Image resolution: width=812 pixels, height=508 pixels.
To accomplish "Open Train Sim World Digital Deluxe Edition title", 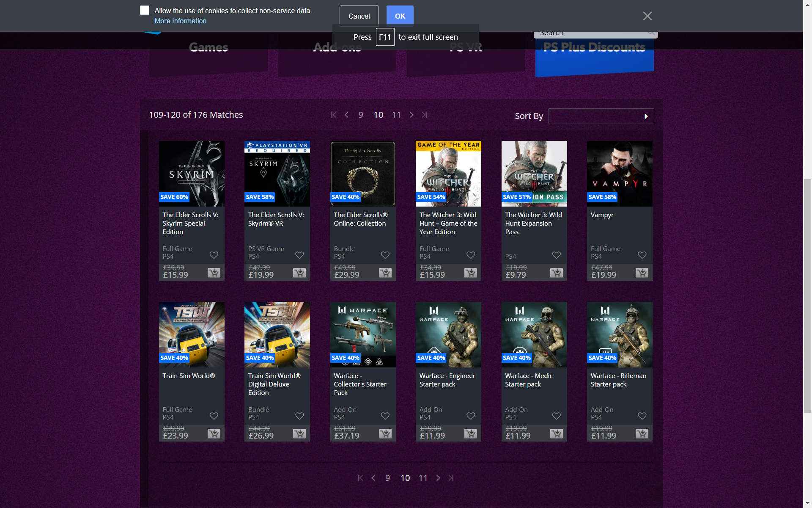I will (x=274, y=384).
